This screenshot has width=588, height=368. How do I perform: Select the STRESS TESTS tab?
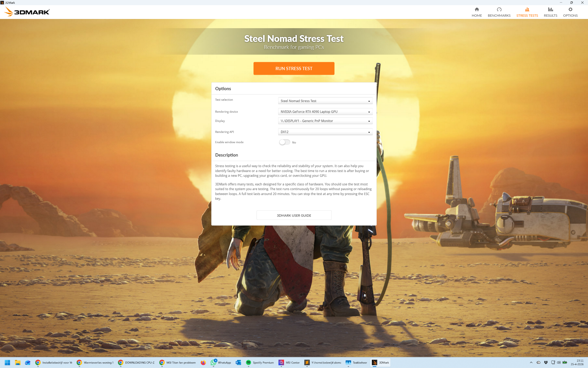527,12
